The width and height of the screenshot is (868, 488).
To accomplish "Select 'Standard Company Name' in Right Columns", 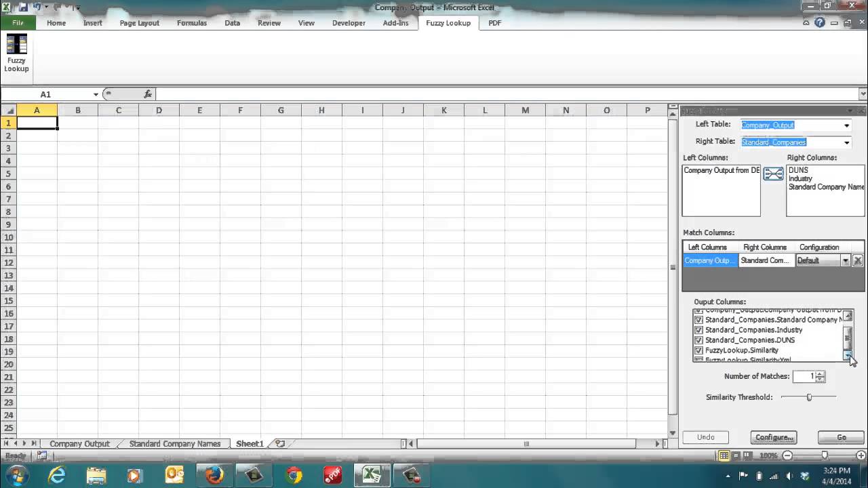I will [826, 187].
